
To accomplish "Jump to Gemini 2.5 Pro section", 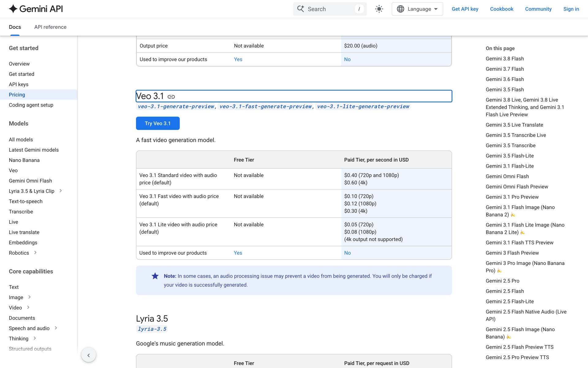I will [x=503, y=281].
